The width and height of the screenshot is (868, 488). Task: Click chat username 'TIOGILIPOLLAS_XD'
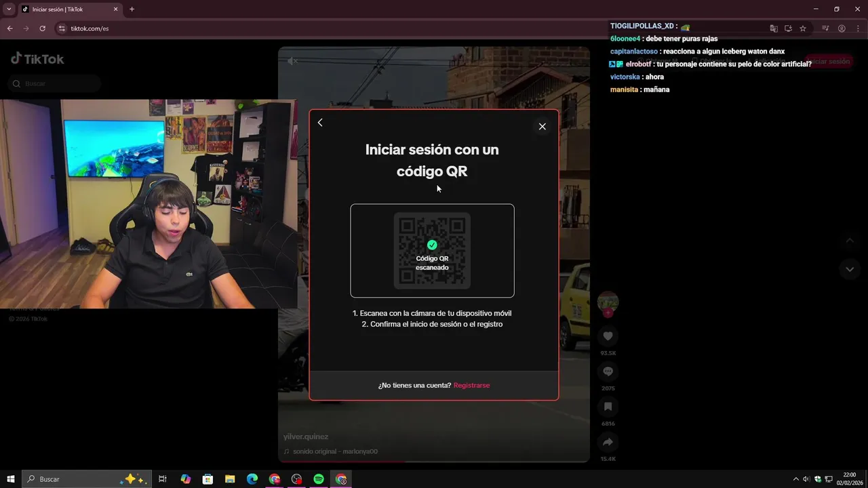(642, 26)
